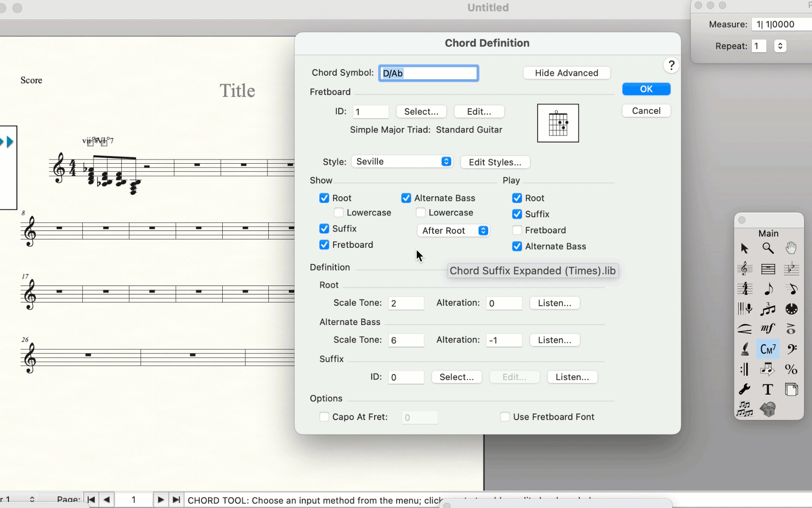Open help with the question mark button
This screenshot has height=508, width=812.
[x=671, y=65]
